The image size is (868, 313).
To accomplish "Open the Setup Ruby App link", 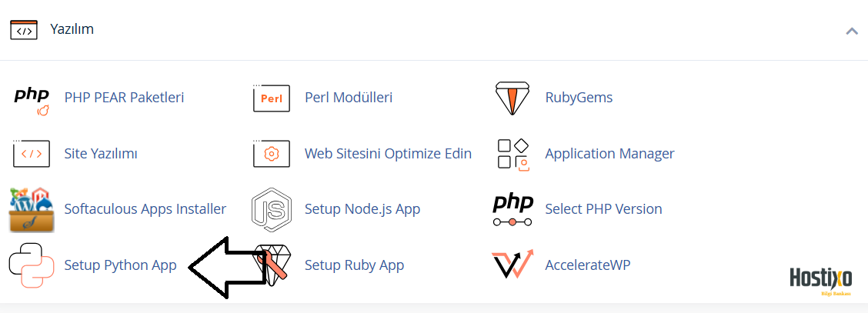I will click(x=354, y=265).
